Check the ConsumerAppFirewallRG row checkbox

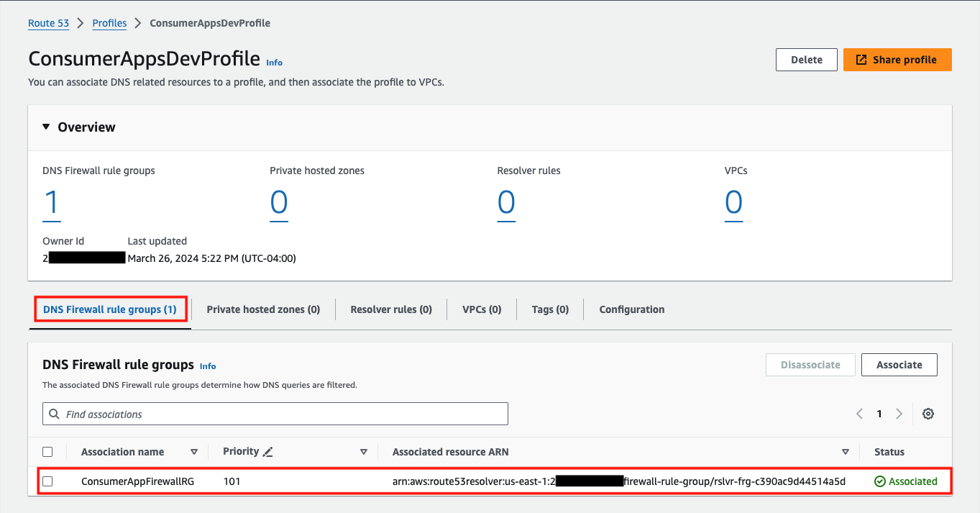pyautogui.click(x=47, y=481)
